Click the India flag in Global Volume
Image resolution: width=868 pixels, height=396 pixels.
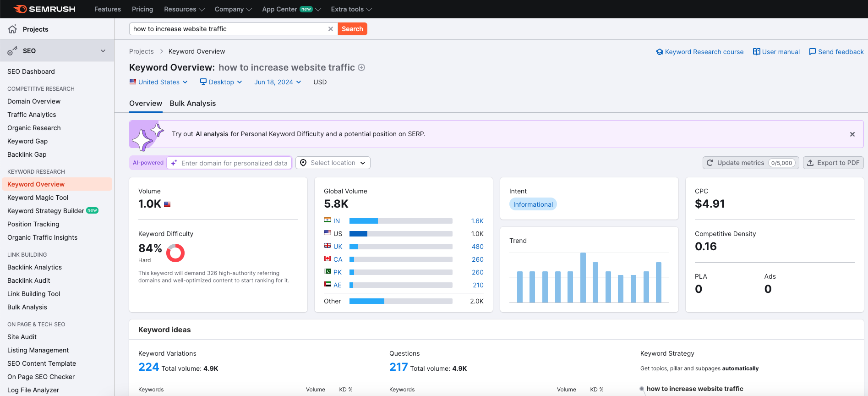328,220
